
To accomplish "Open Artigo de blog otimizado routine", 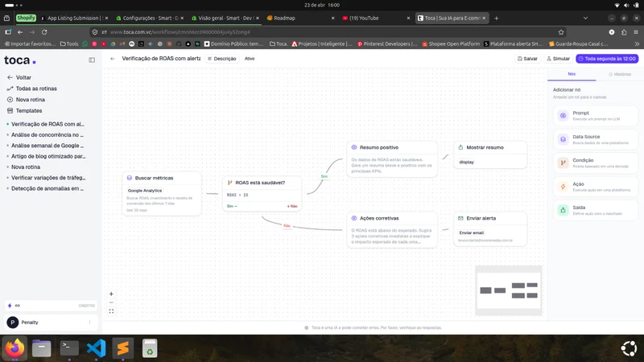I will (47, 156).
